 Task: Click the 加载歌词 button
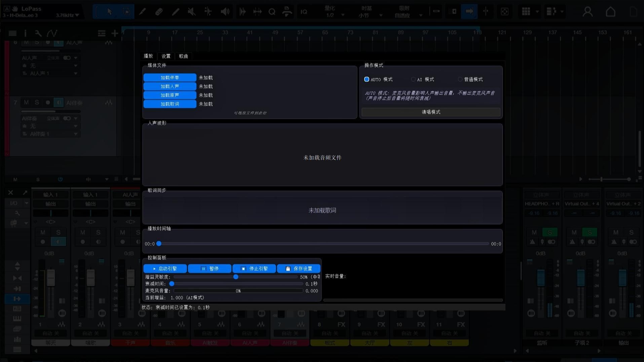point(170,104)
